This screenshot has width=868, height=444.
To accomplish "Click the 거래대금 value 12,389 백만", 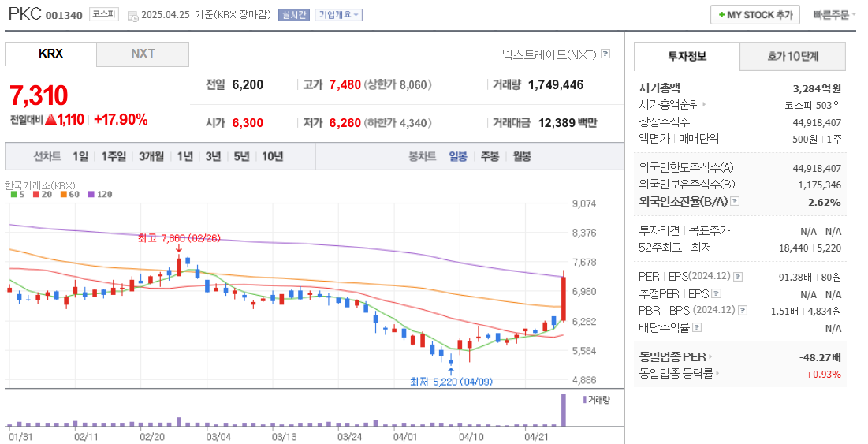I will pyautogui.click(x=568, y=123).
